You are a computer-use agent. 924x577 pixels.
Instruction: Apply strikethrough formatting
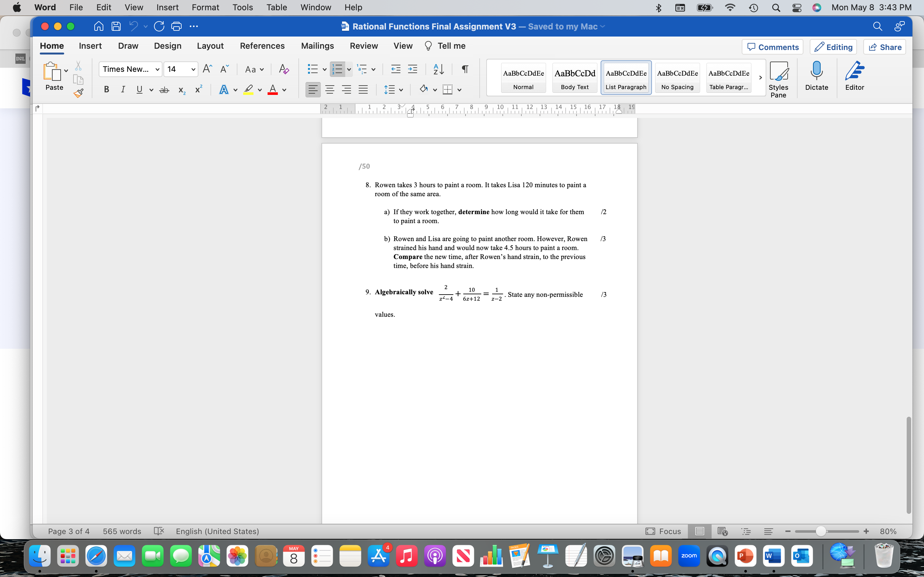164,89
